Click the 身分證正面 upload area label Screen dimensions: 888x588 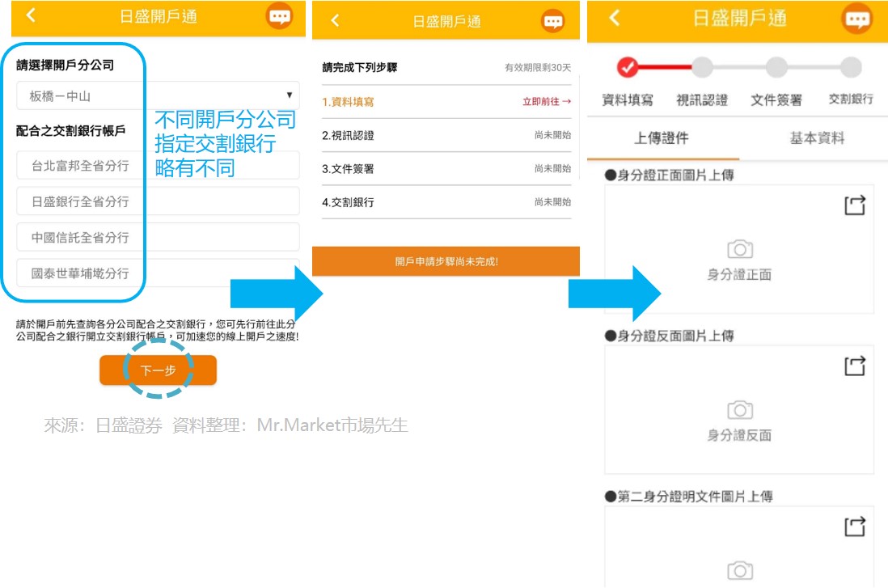(x=739, y=275)
